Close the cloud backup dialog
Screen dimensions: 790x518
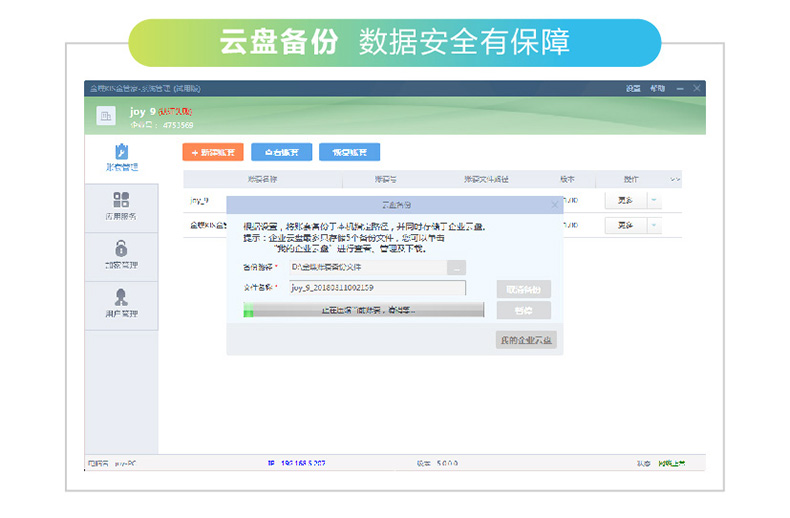tap(555, 205)
